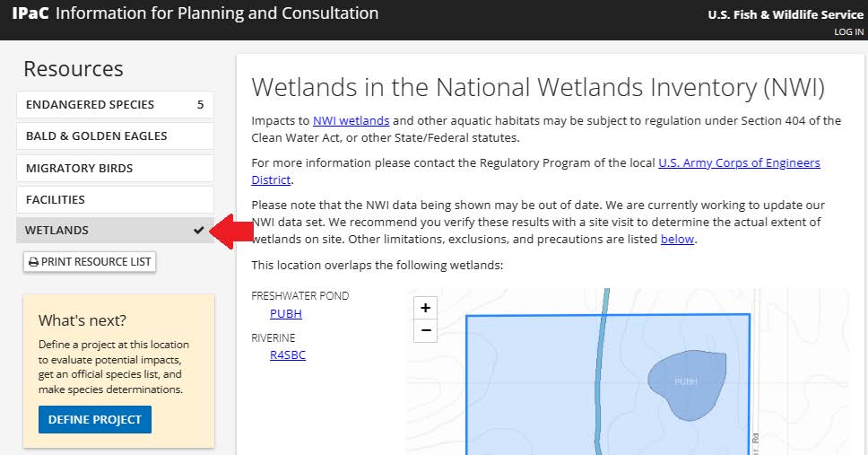Click U.S. Fish & Wildlife Service title

pos(786,14)
